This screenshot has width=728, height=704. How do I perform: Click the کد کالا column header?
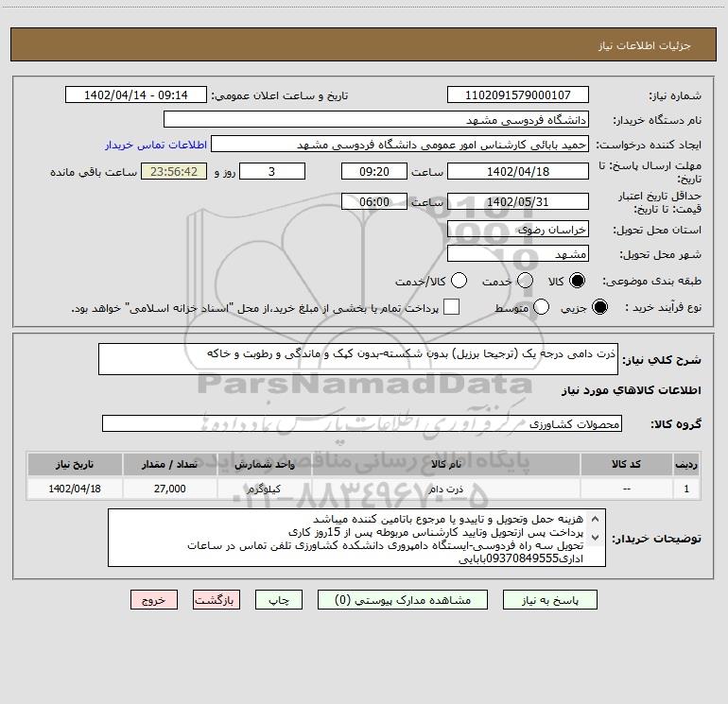[627, 464]
